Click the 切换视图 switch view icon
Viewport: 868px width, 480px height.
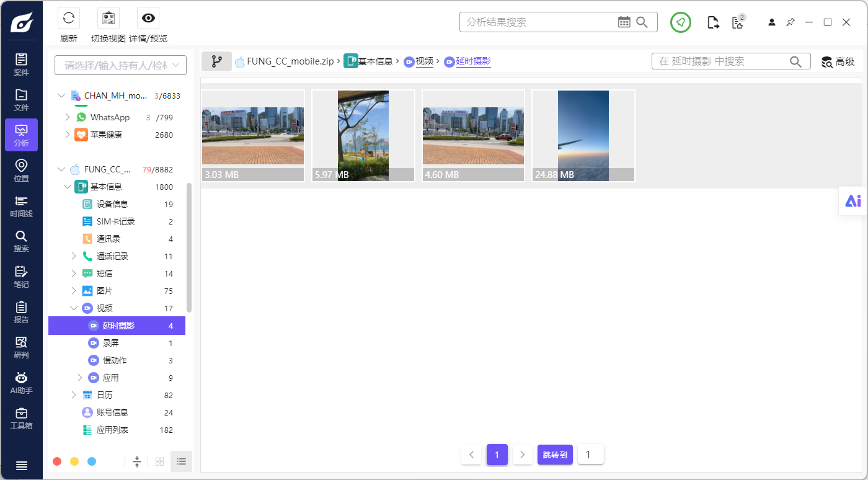pyautogui.click(x=108, y=18)
